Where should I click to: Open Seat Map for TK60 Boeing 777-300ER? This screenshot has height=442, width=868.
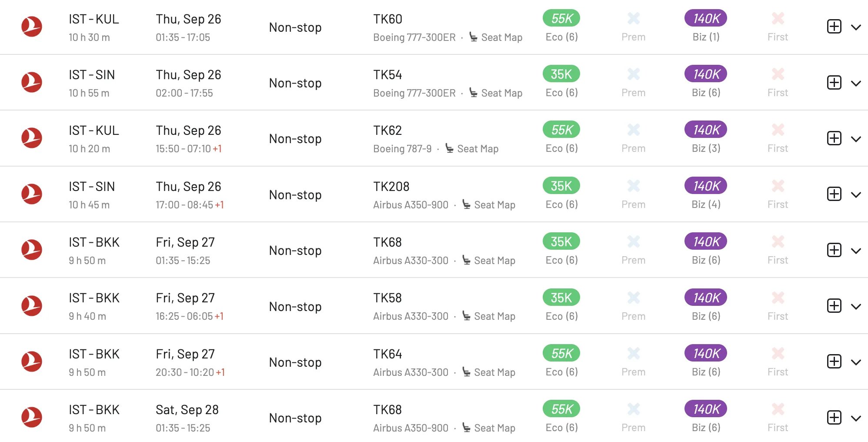[x=496, y=37]
